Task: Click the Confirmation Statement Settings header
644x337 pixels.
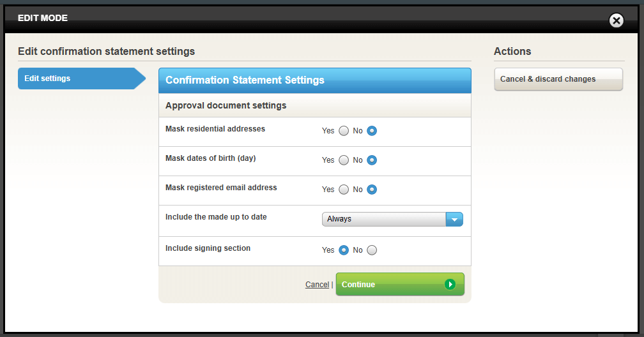Action: tap(314, 80)
